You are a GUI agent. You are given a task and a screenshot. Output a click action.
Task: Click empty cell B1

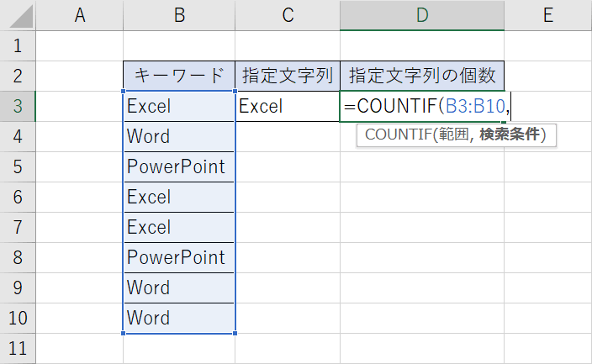pyautogui.click(x=179, y=45)
